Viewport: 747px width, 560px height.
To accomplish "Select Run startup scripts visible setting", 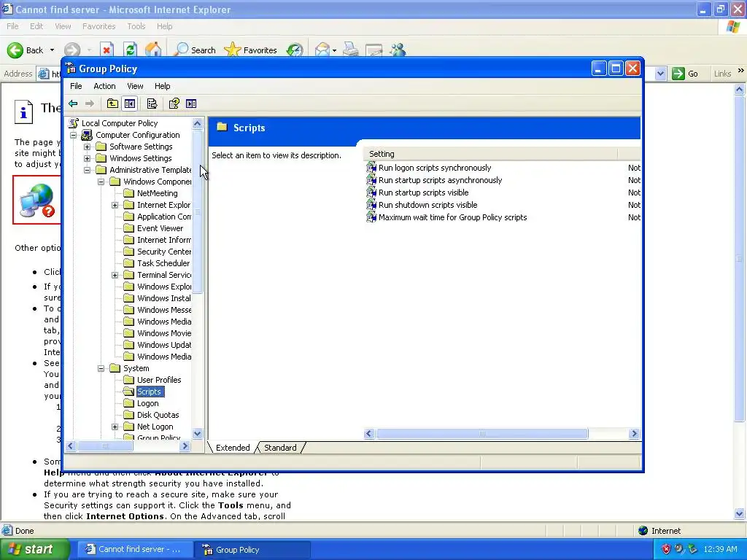I will tap(424, 192).
